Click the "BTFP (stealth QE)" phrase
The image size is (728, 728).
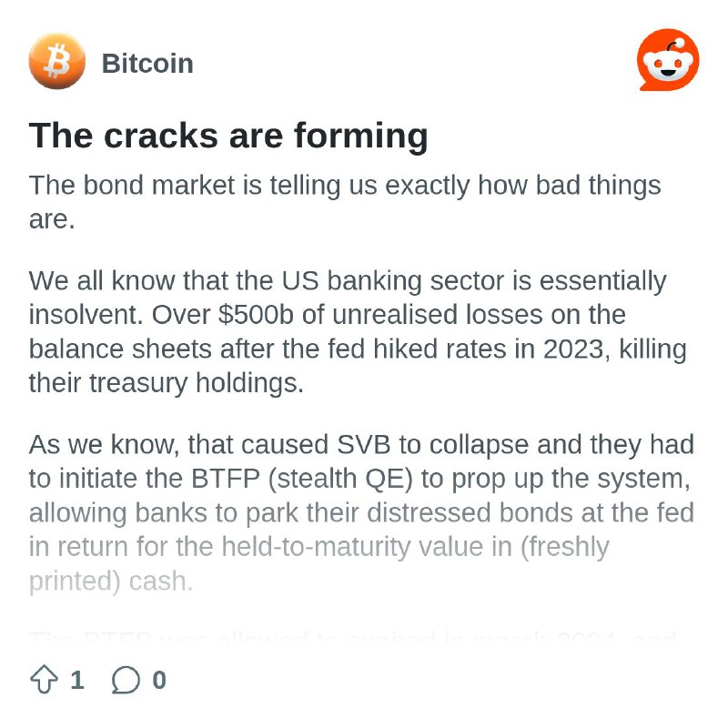tap(302, 479)
